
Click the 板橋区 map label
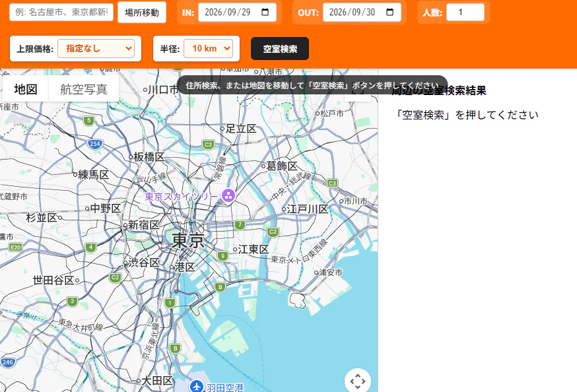(149, 156)
